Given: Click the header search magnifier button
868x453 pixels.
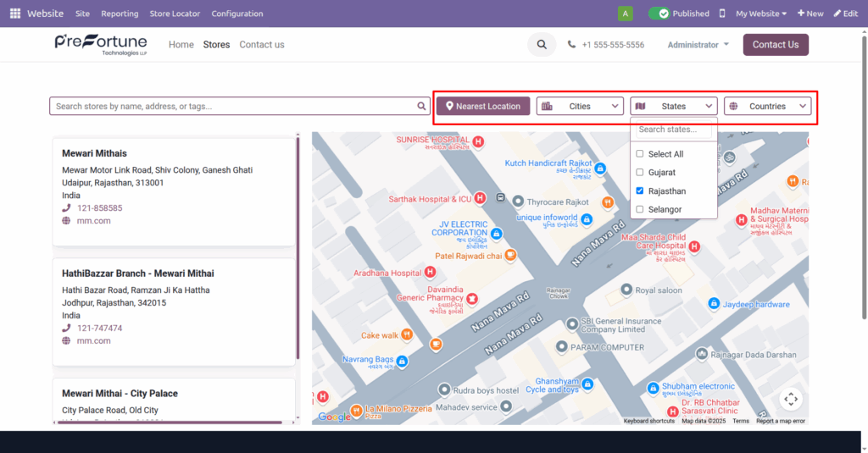Looking at the screenshot, I should pyautogui.click(x=542, y=45).
